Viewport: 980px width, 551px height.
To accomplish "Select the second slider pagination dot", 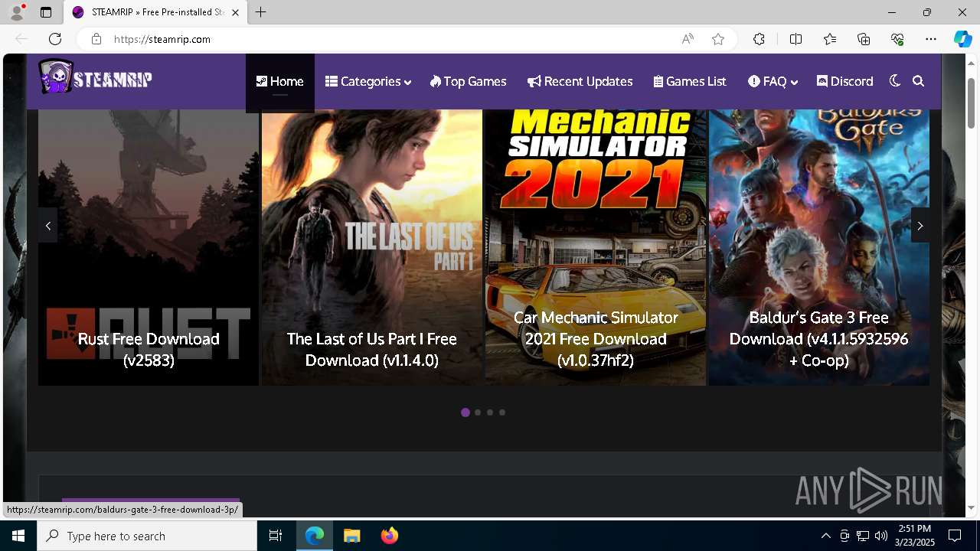I will 478,412.
